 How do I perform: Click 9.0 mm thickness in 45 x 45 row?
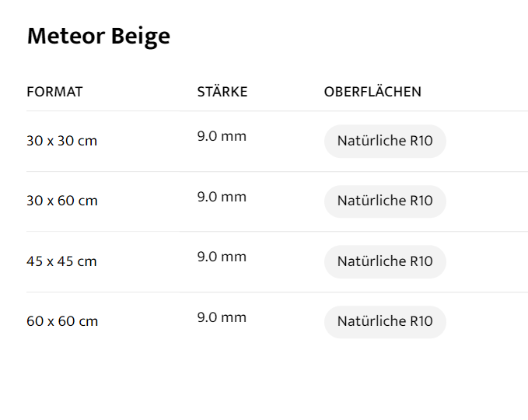coord(222,257)
